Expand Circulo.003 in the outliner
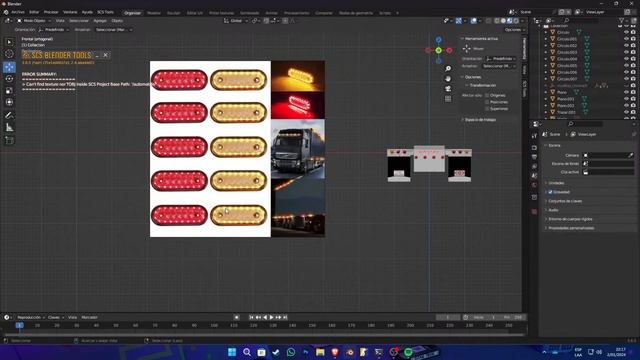The height and width of the screenshot is (360, 640). click(x=546, y=52)
